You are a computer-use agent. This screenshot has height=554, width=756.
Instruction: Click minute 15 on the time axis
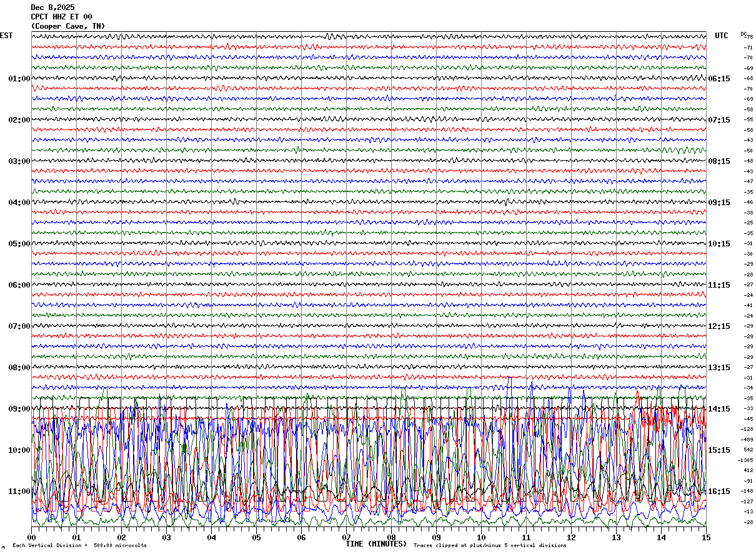[x=706, y=538]
